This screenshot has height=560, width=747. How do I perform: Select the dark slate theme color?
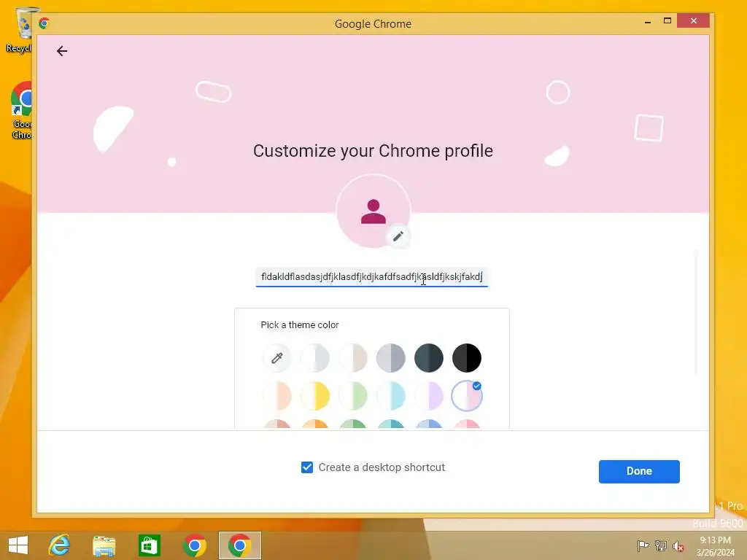429,357
